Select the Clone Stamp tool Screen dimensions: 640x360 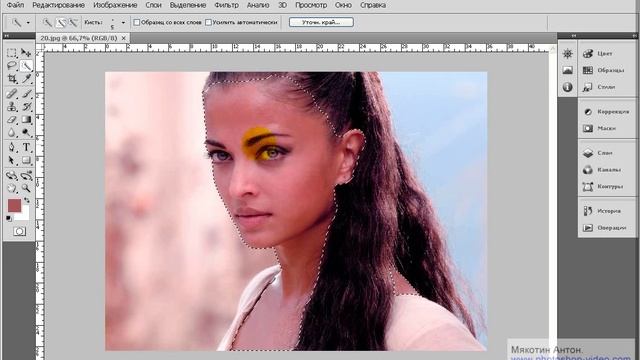click(11, 107)
